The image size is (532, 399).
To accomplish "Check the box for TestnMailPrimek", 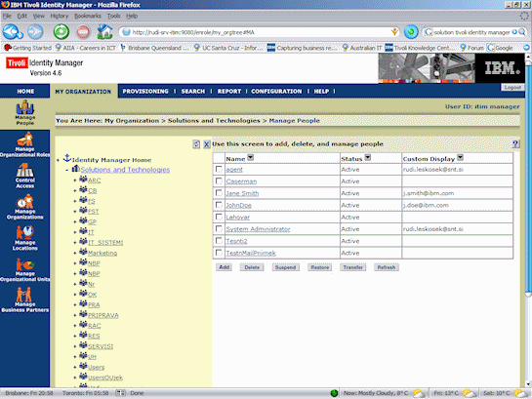I will point(220,253).
